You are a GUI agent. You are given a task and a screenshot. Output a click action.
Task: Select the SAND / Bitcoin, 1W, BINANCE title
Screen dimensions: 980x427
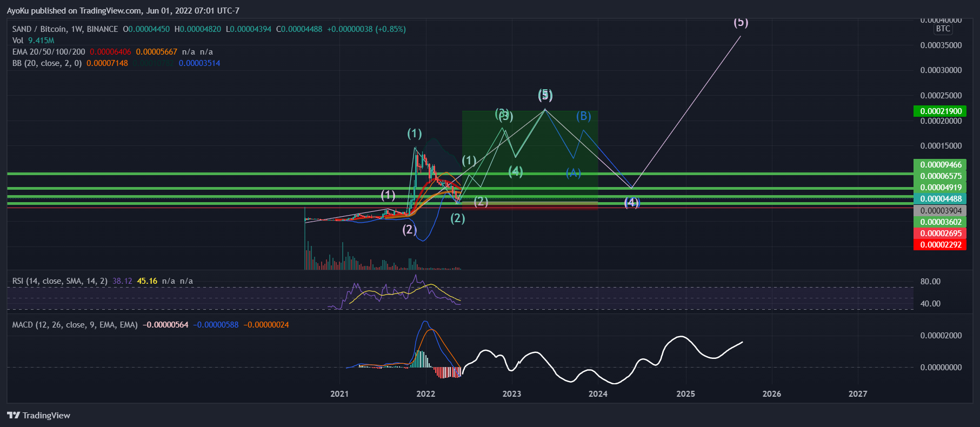65,29
